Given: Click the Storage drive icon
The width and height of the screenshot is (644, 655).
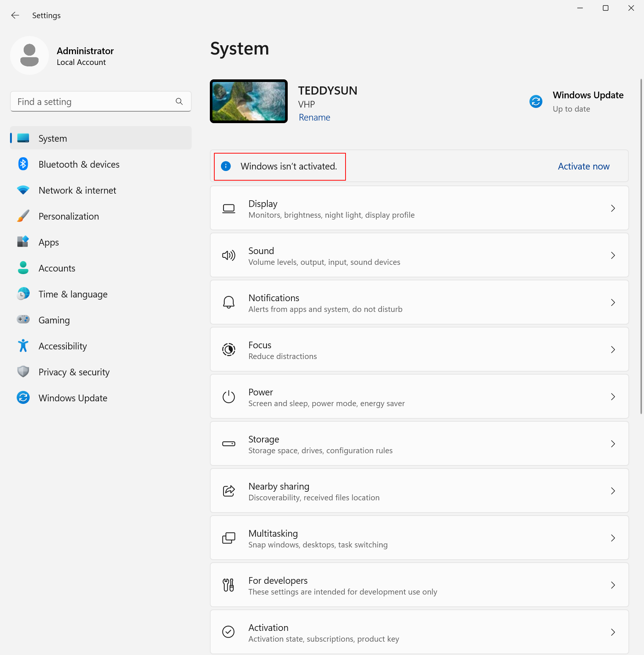Looking at the screenshot, I should coord(229,444).
